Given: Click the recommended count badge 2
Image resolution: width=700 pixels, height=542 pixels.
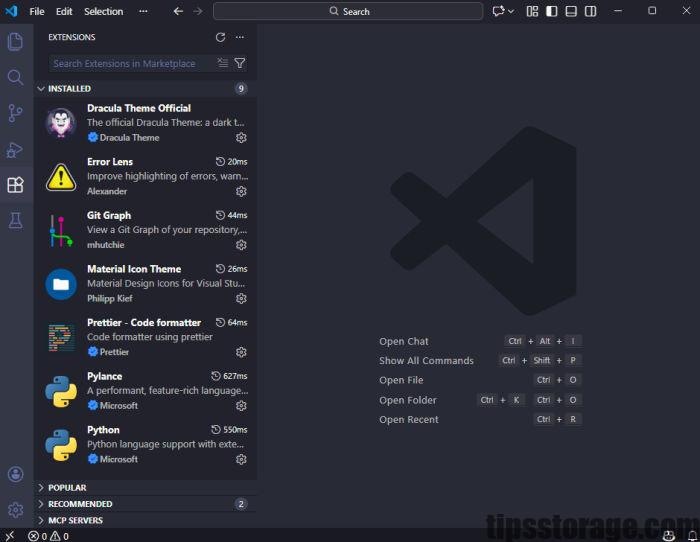Looking at the screenshot, I should 241,504.
